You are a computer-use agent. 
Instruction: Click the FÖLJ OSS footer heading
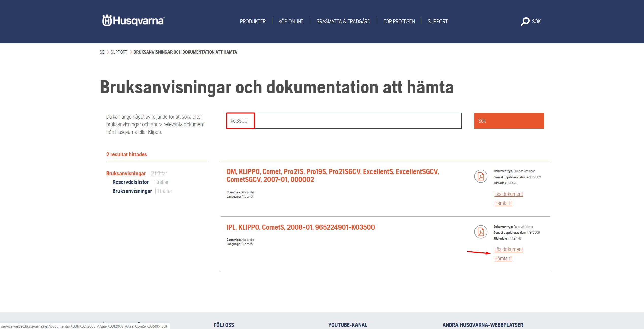[224, 325]
